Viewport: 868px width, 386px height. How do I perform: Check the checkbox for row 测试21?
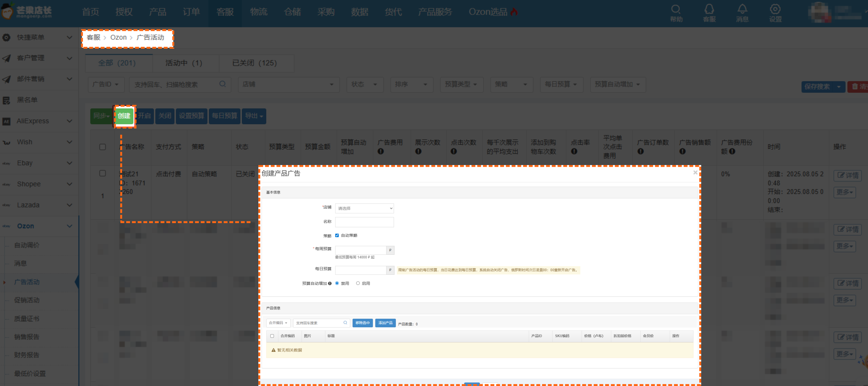pos(103,173)
